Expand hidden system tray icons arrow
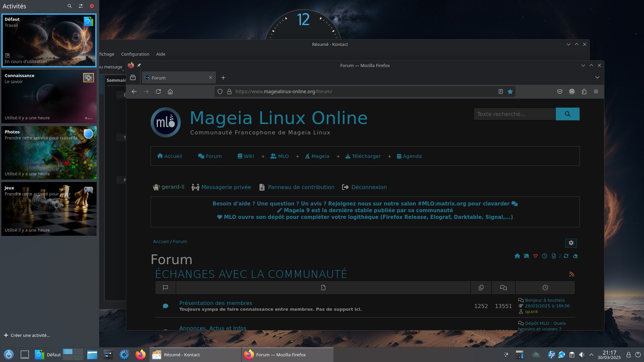Viewport: 644px width, 362px height. [591, 355]
